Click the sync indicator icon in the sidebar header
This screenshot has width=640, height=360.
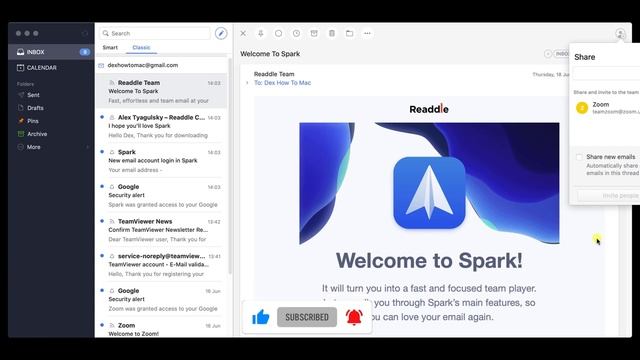[x=85, y=33]
